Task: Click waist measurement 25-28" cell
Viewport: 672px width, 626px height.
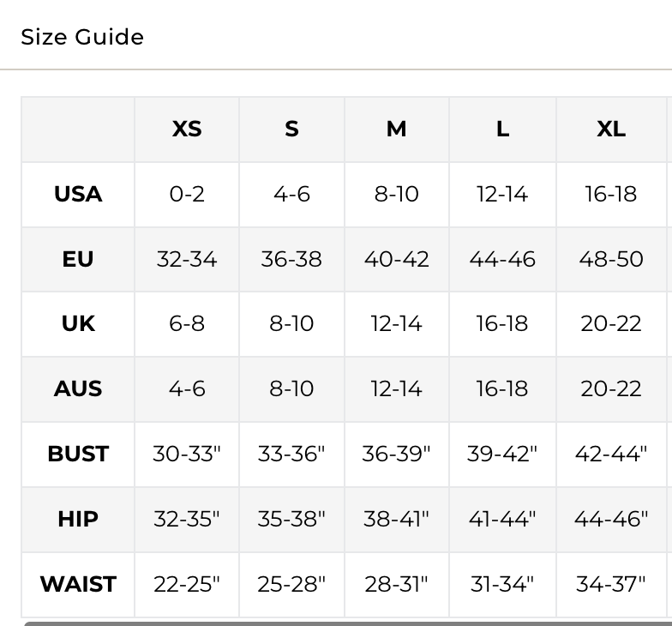Action: pos(291,585)
